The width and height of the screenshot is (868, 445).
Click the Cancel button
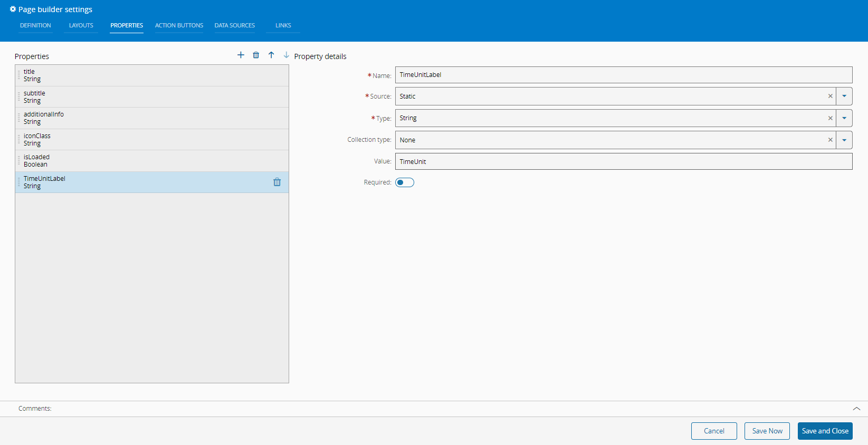[714, 431]
